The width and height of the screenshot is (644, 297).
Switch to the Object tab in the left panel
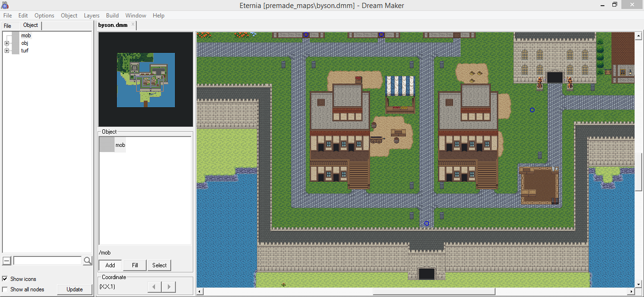(31, 25)
